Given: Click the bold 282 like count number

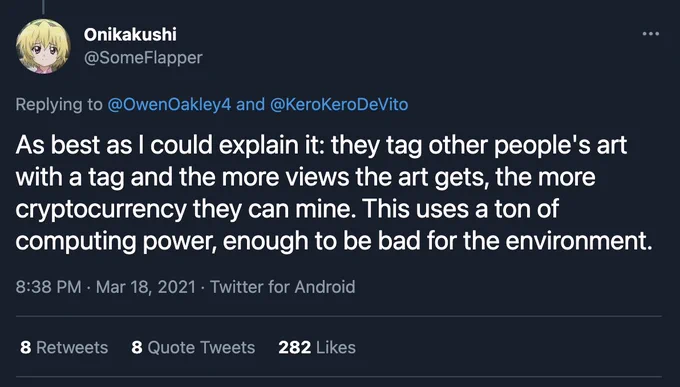Looking at the screenshot, I should [x=294, y=348].
